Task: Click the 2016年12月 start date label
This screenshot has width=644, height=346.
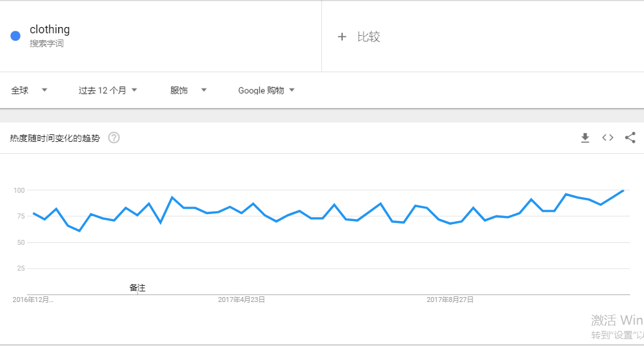Action: 33,300
